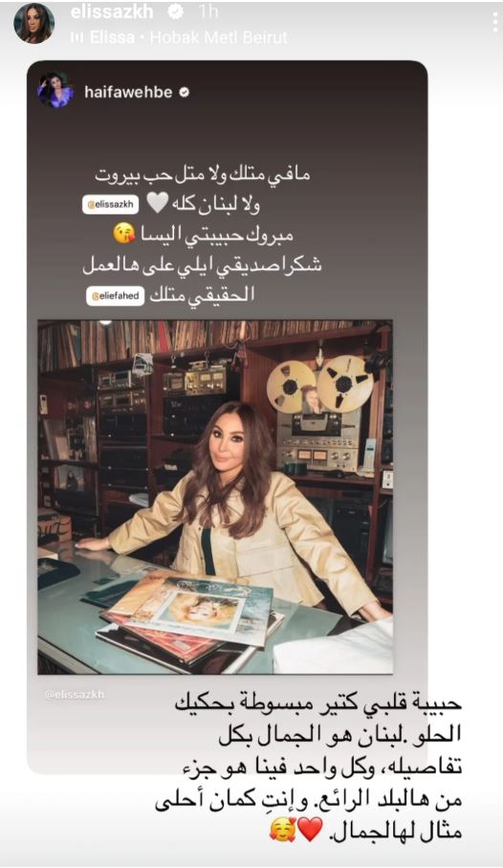Tap the white heart emoji
The image size is (503, 868).
157,203
